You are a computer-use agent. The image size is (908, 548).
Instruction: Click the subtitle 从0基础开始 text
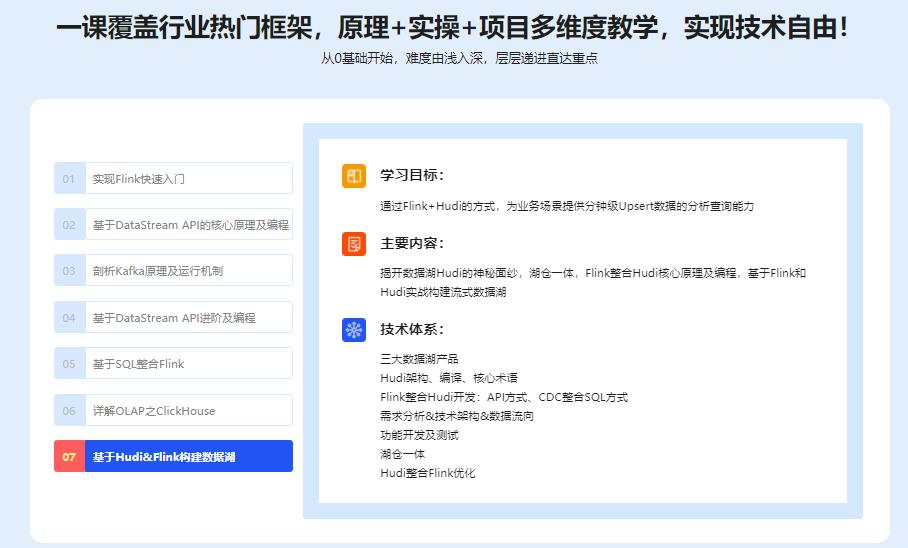(459, 58)
